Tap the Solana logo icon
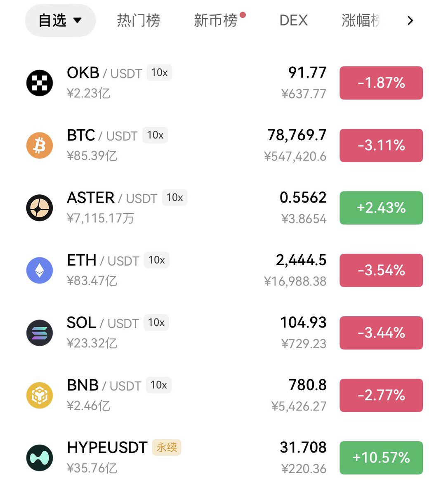The image size is (448, 495). click(x=40, y=333)
